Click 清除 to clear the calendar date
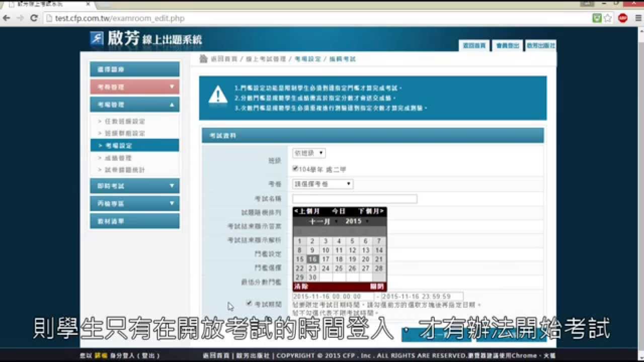This screenshot has width=644, height=362. click(301, 286)
